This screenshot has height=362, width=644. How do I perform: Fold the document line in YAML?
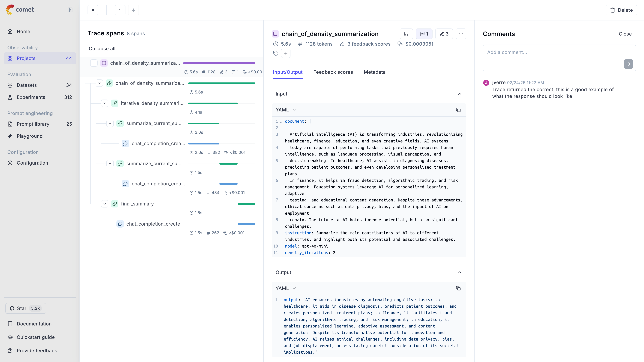point(281,122)
